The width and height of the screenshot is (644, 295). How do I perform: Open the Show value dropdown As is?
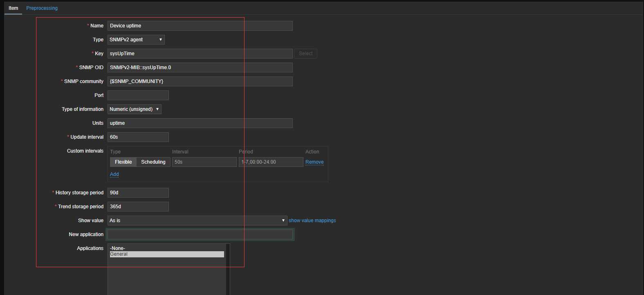pyautogui.click(x=197, y=221)
